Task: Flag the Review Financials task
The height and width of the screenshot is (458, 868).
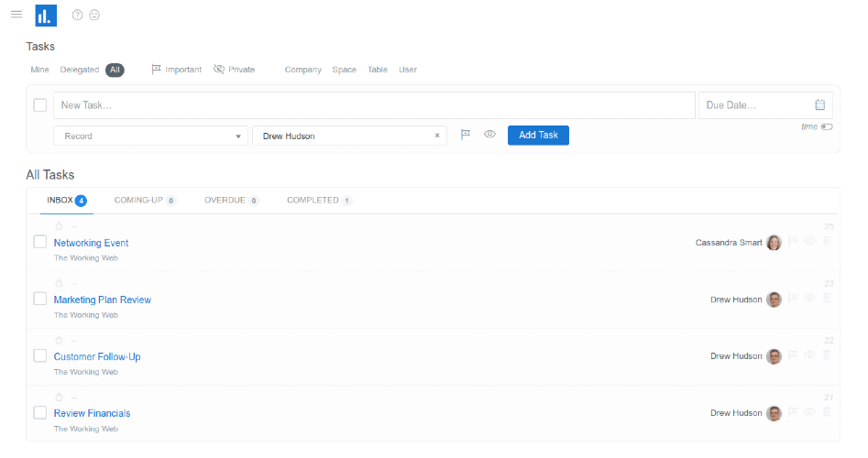Action: tap(793, 411)
